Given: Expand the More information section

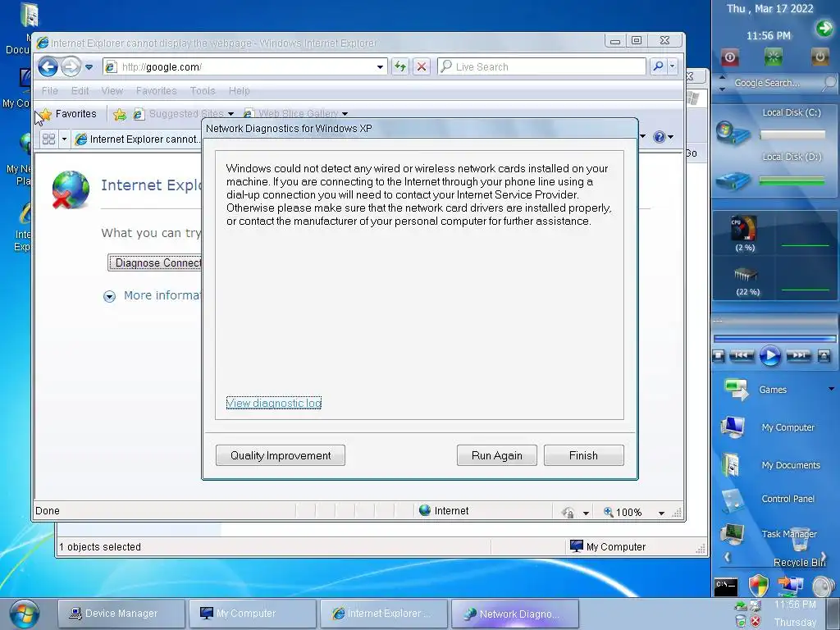Looking at the screenshot, I should (109, 296).
